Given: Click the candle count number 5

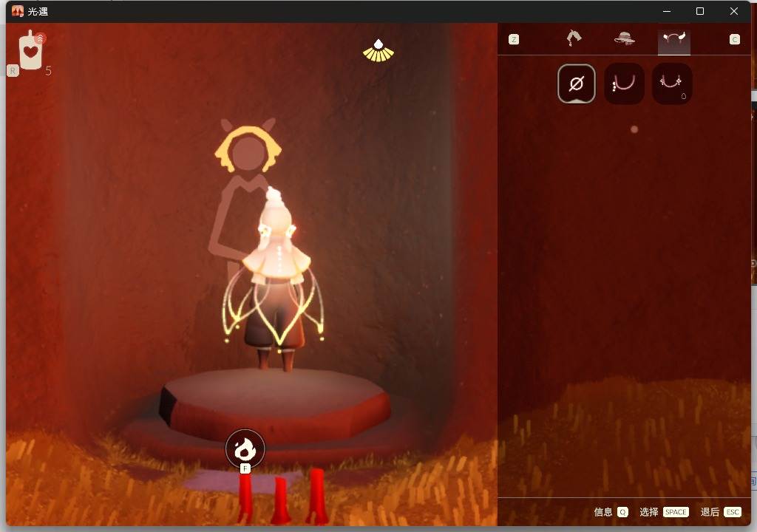Looking at the screenshot, I should [x=48, y=71].
